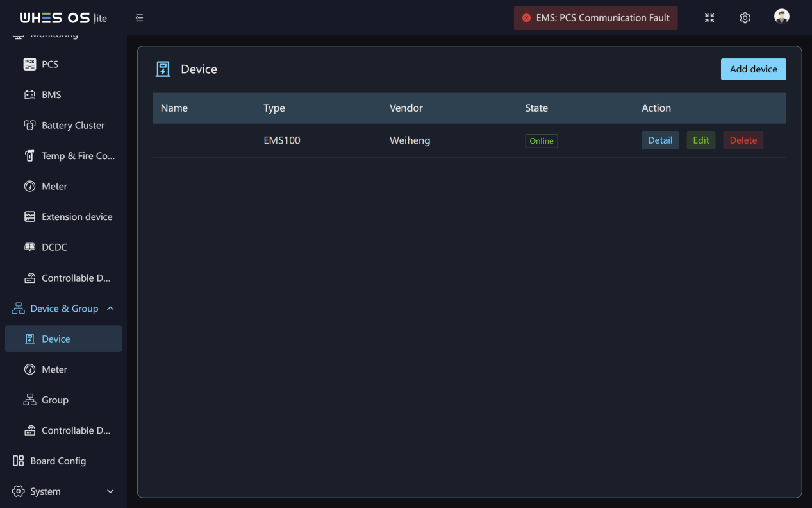
Task: Open the settings gear in header
Action: click(x=745, y=18)
